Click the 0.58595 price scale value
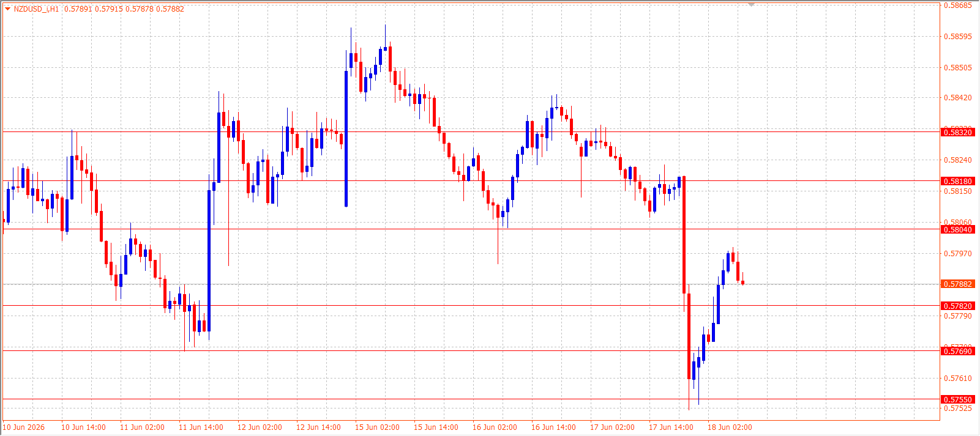 pyautogui.click(x=957, y=37)
